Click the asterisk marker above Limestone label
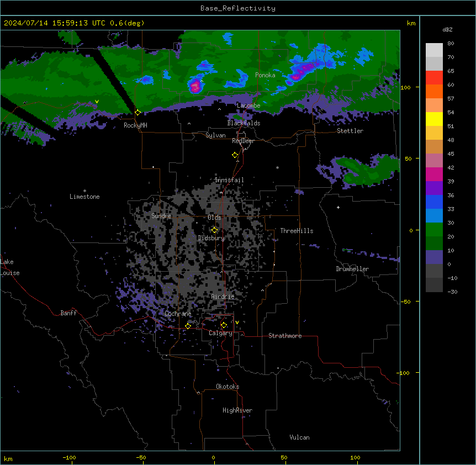This screenshot has width=476, height=465. click(x=84, y=191)
